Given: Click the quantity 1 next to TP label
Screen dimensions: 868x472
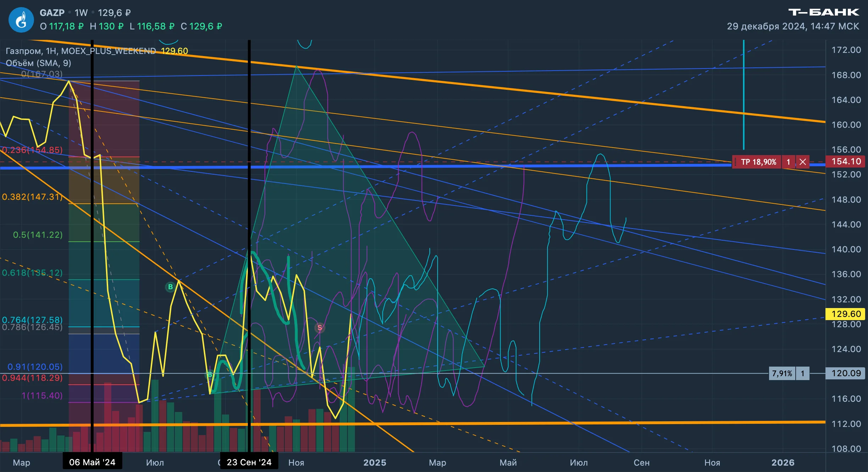Looking at the screenshot, I should click(x=789, y=162).
